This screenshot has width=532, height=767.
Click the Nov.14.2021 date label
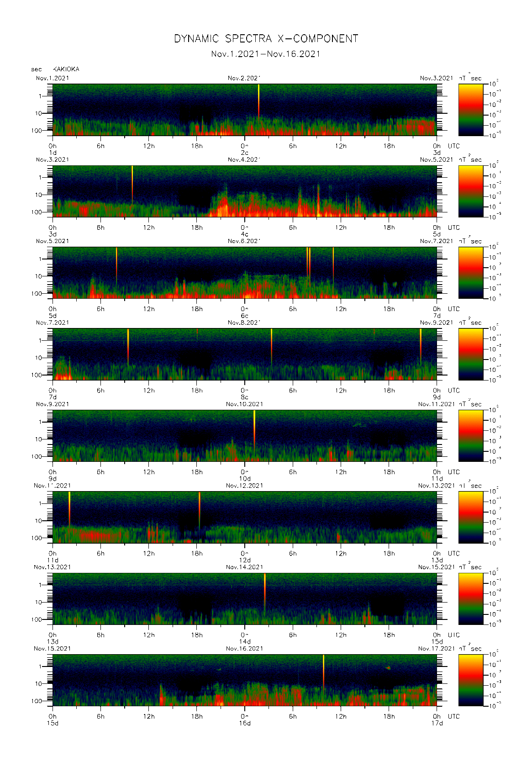pyautogui.click(x=245, y=567)
